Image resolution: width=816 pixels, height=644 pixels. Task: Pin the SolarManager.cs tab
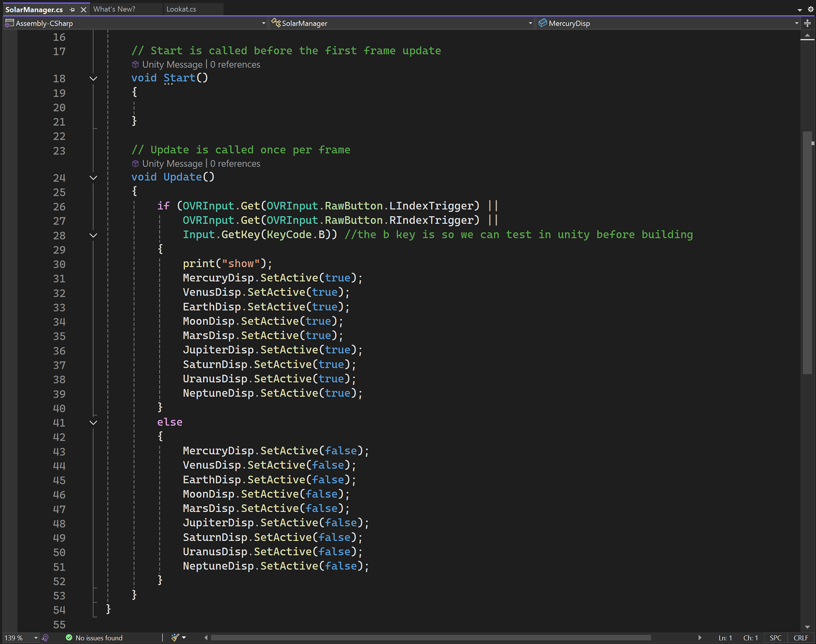tap(72, 9)
